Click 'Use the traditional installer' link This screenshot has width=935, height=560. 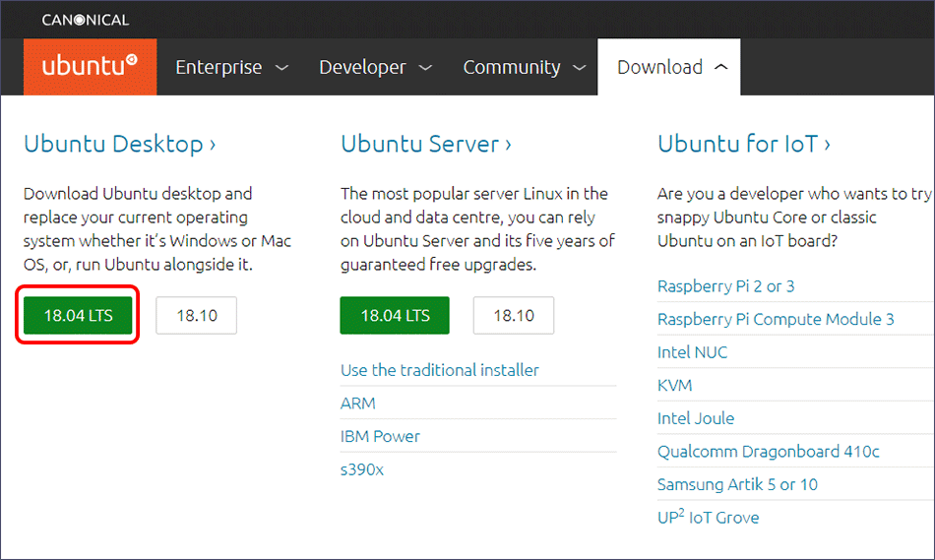[x=440, y=370]
